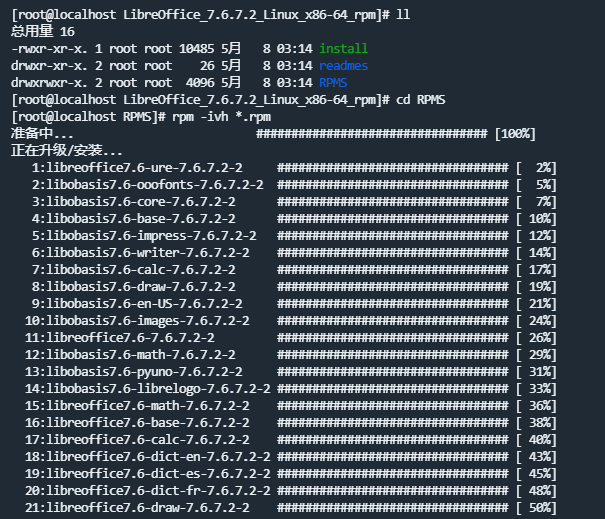Click package 'libreoffice7.6-draw-7.6.7.2-2'
This screenshot has width=605, height=519.
[x=148, y=507]
